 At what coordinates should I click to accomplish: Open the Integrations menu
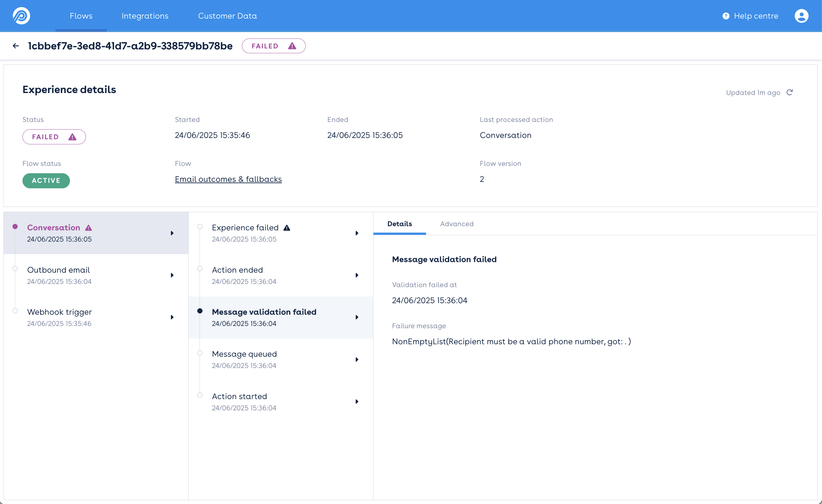[x=145, y=16]
